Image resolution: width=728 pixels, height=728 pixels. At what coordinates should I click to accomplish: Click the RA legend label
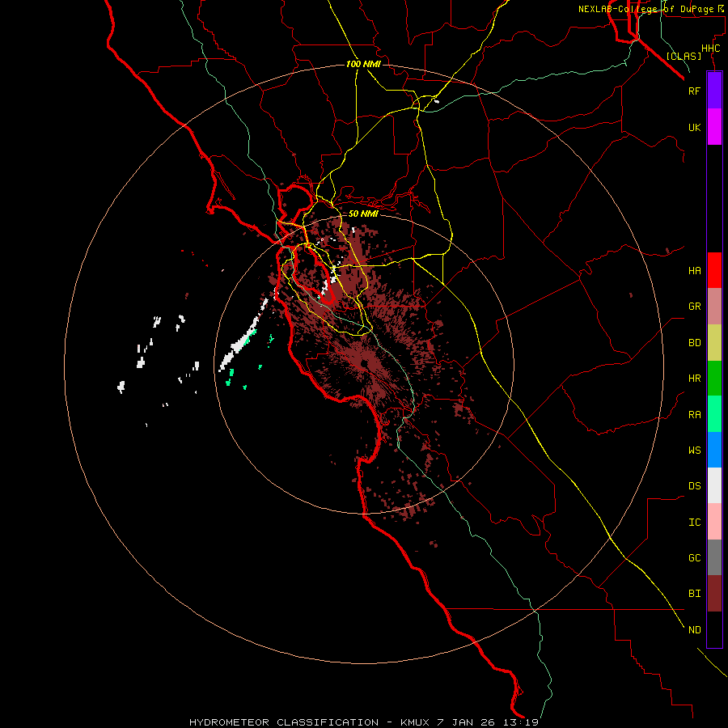coord(694,415)
